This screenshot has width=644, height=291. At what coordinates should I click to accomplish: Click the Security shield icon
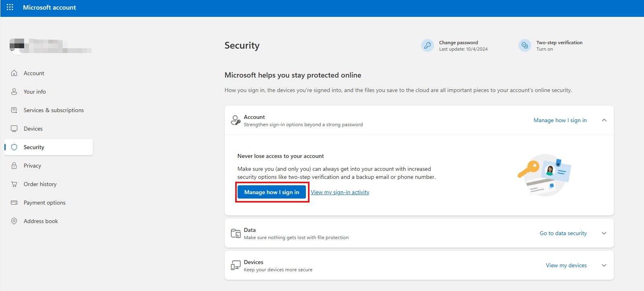click(x=14, y=147)
